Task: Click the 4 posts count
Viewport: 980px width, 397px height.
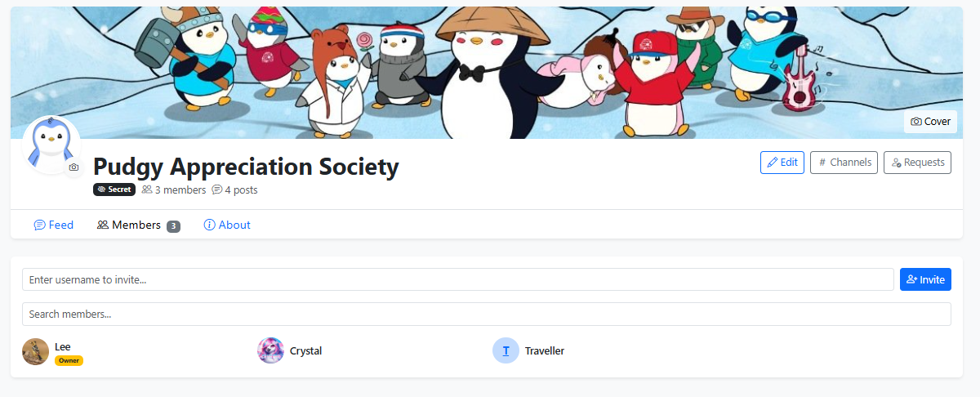Action: [x=235, y=190]
